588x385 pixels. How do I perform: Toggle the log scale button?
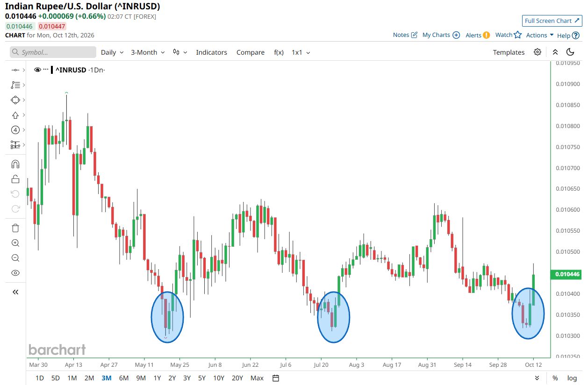click(x=572, y=378)
